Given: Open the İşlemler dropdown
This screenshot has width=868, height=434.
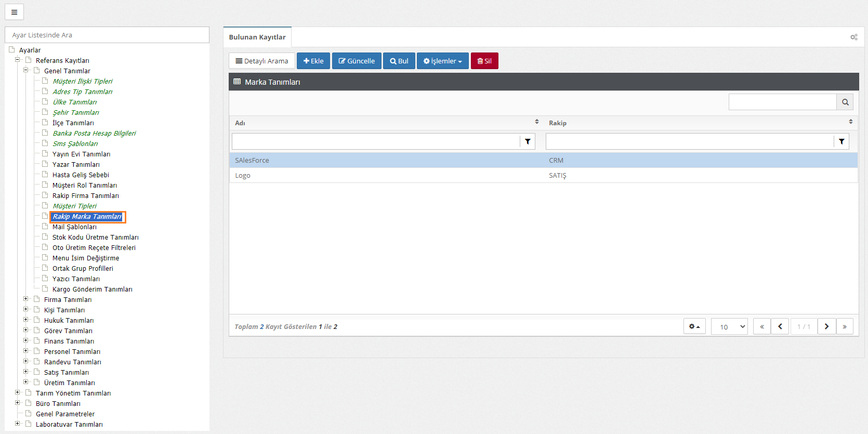Looking at the screenshot, I should pyautogui.click(x=442, y=61).
